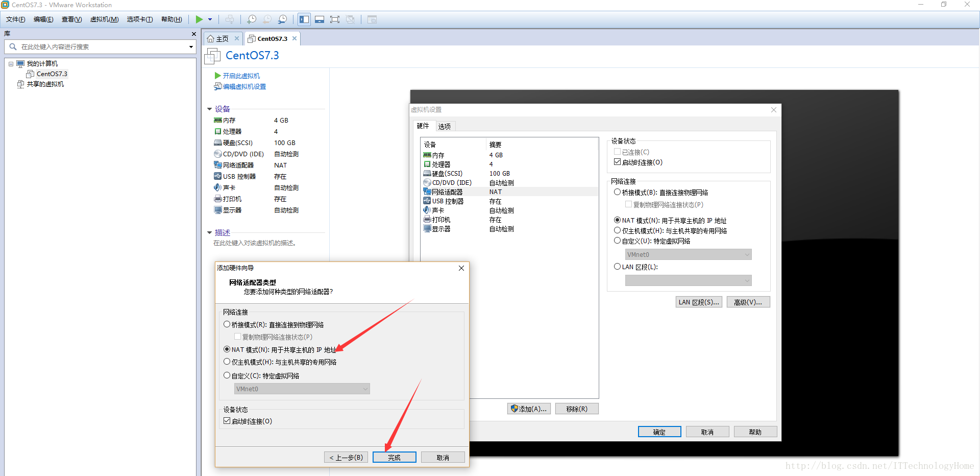Click 完成 finish button in hardware wizard
The width and height of the screenshot is (980, 476).
pos(394,458)
